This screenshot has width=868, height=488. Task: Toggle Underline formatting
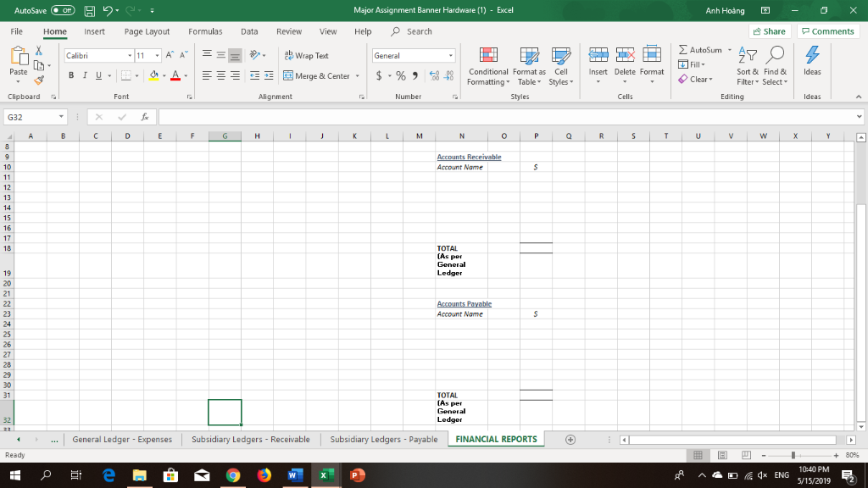pos(98,75)
